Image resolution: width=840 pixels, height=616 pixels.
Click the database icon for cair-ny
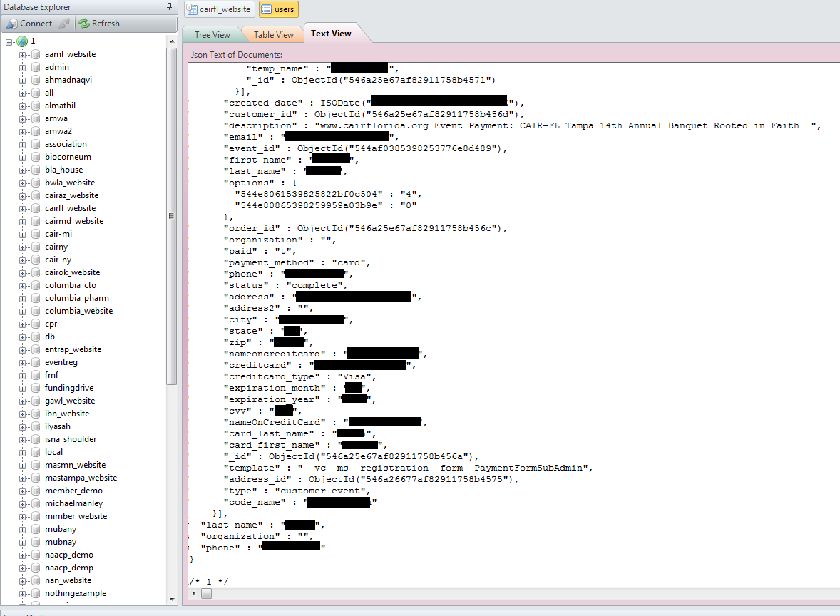(36, 260)
